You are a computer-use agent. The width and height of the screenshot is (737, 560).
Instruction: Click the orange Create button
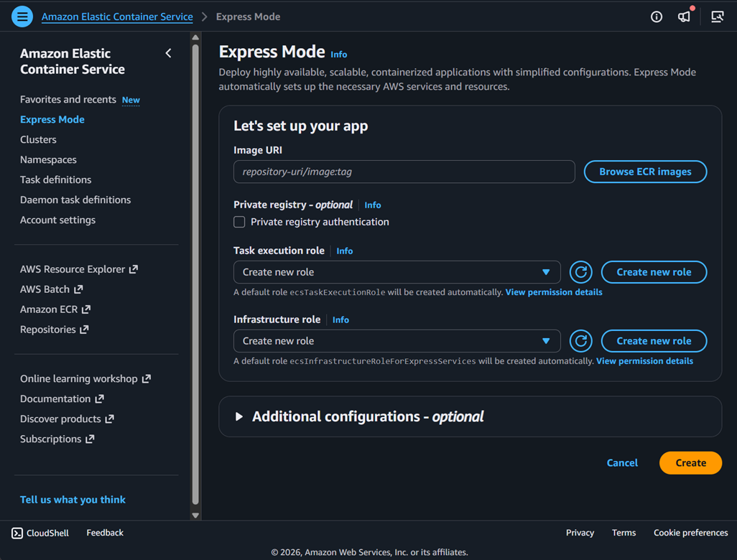[x=690, y=463]
